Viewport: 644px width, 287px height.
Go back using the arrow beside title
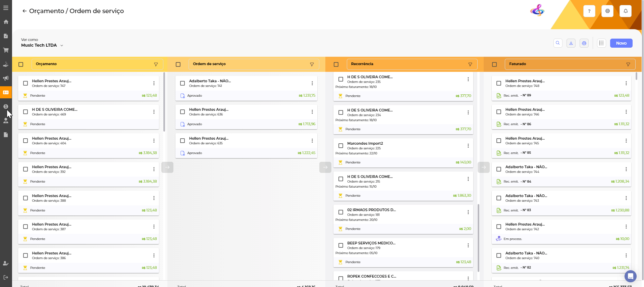coord(24,11)
